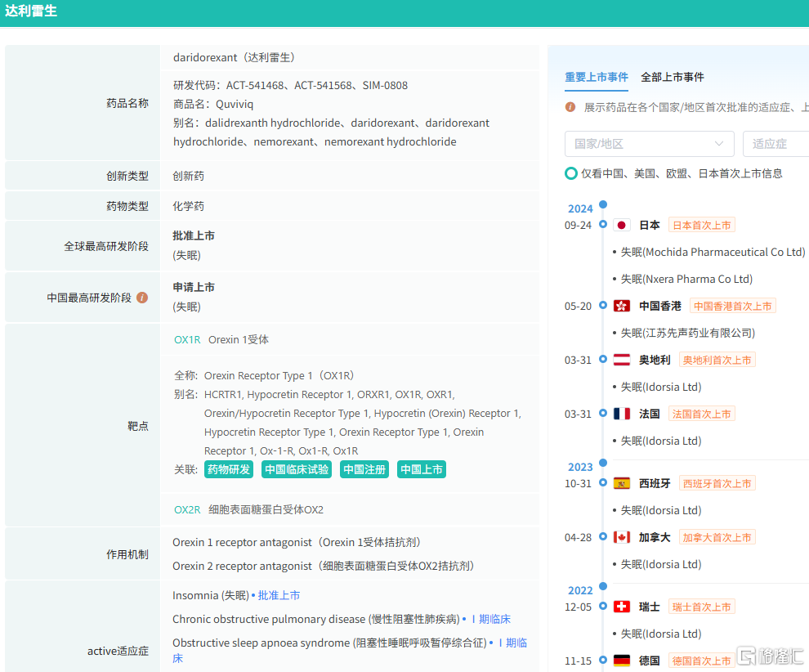The image size is (809, 672).
Task: Click the 瑞士首次上市 tag
Action: click(x=702, y=607)
